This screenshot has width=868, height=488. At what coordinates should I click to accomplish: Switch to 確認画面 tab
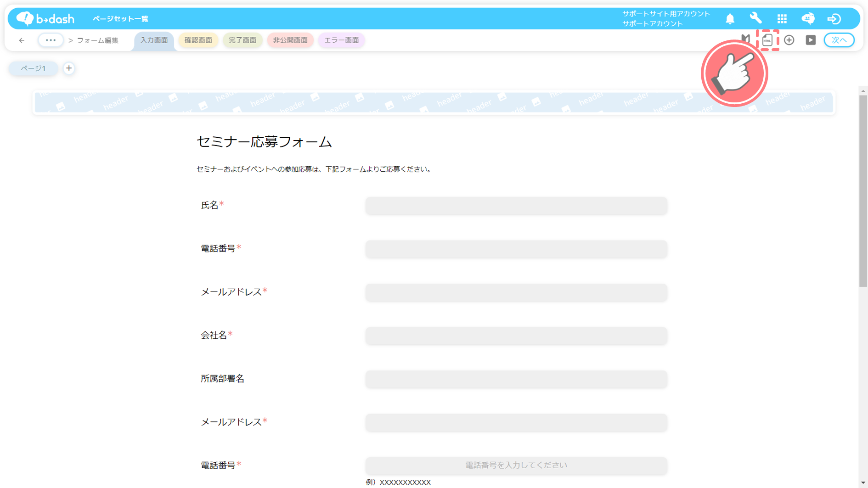coord(198,40)
